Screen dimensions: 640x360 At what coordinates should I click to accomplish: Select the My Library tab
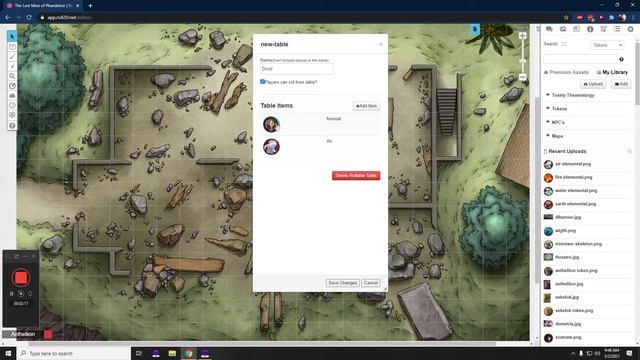point(612,72)
